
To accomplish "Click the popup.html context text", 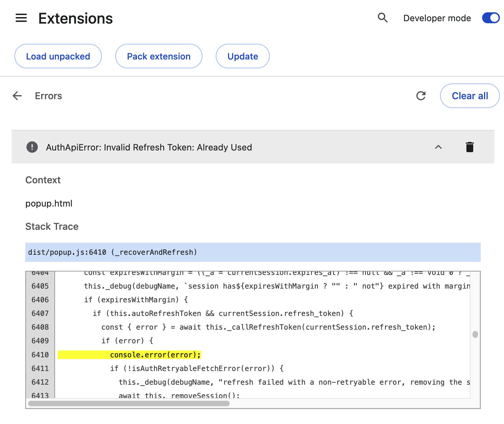I will point(49,203).
